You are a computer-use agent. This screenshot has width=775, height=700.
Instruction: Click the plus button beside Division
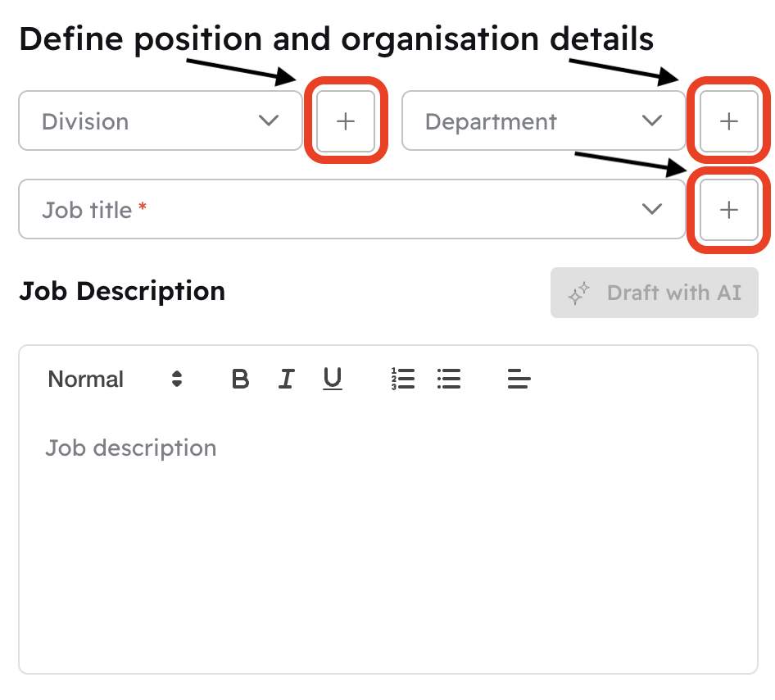pyautogui.click(x=346, y=121)
